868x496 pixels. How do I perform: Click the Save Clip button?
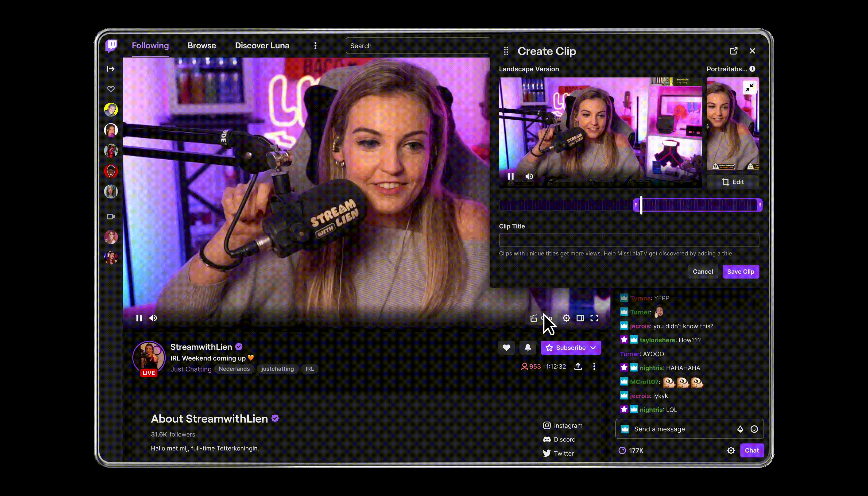(740, 271)
